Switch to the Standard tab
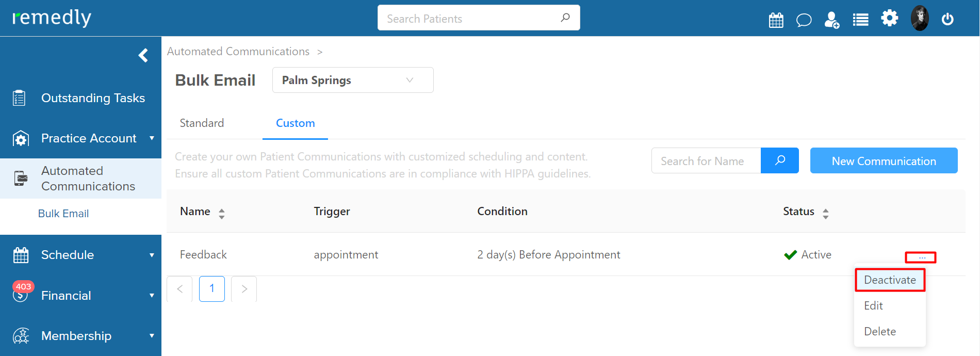 [x=202, y=123]
